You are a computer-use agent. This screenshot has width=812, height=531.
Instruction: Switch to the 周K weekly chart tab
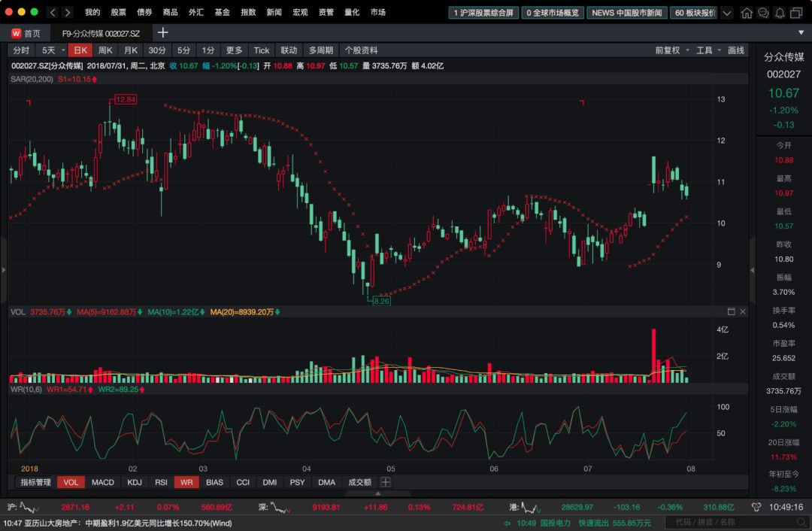[105, 50]
